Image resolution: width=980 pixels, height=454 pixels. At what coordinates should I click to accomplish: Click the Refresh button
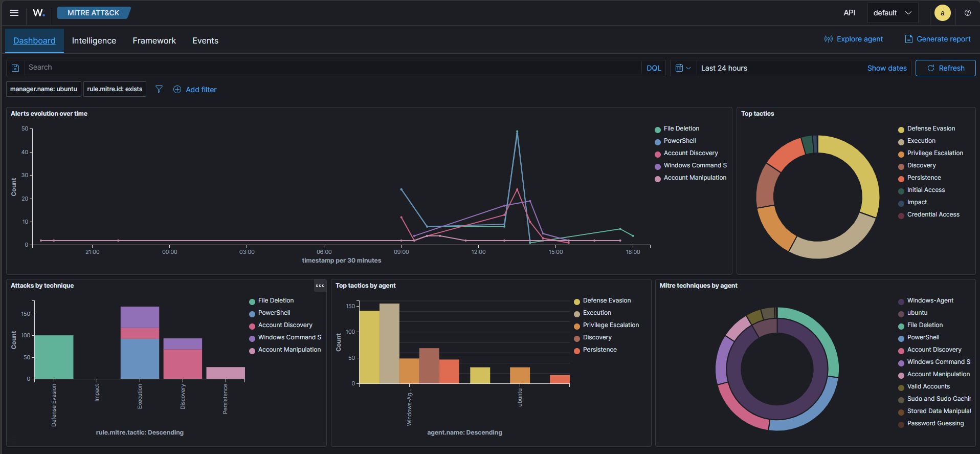click(x=945, y=68)
